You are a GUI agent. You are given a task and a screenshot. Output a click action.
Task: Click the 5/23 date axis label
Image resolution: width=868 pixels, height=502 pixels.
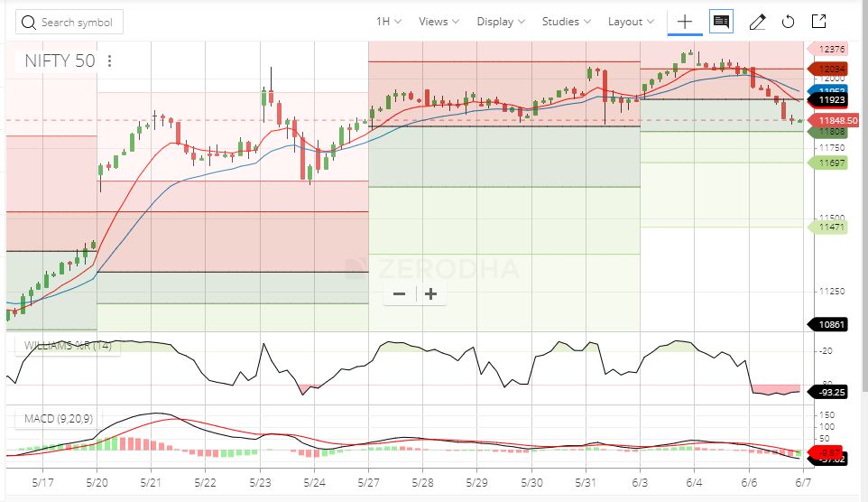(260, 483)
